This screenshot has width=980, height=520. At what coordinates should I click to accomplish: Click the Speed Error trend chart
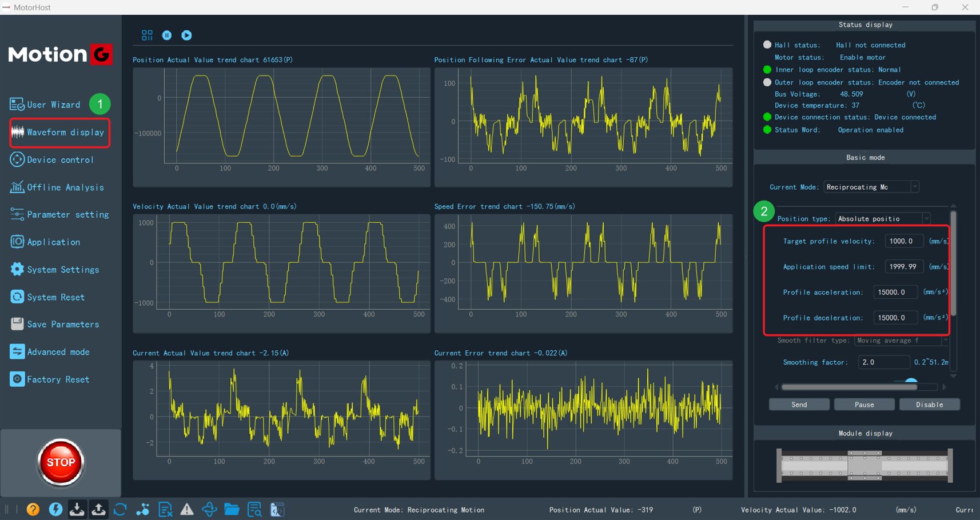click(x=583, y=273)
